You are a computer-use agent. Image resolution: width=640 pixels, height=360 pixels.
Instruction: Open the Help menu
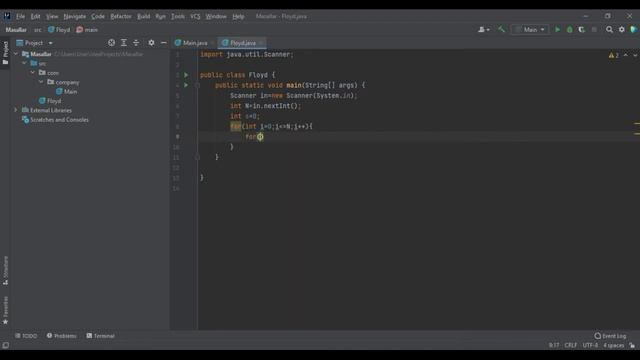tap(238, 16)
